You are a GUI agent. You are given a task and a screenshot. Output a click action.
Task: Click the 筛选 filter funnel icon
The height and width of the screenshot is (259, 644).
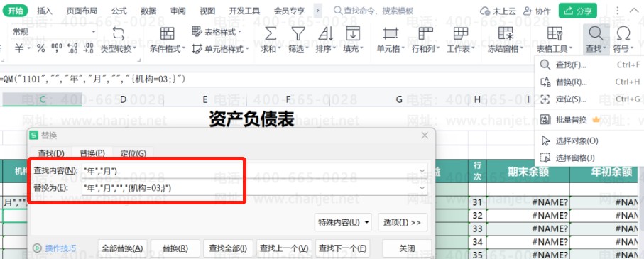(x=298, y=33)
